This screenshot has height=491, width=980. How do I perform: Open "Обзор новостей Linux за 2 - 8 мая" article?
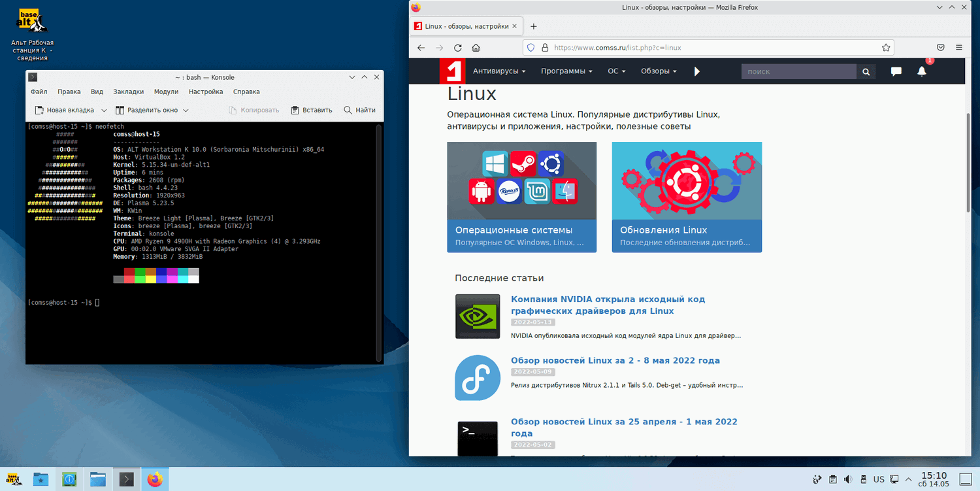pos(615,360)
